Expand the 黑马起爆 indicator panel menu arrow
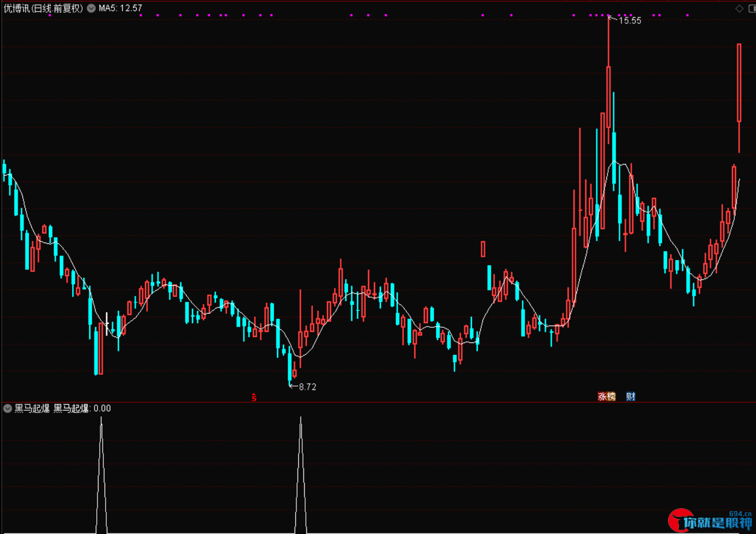Screen dimensions: 756x534 pos(8,408)
